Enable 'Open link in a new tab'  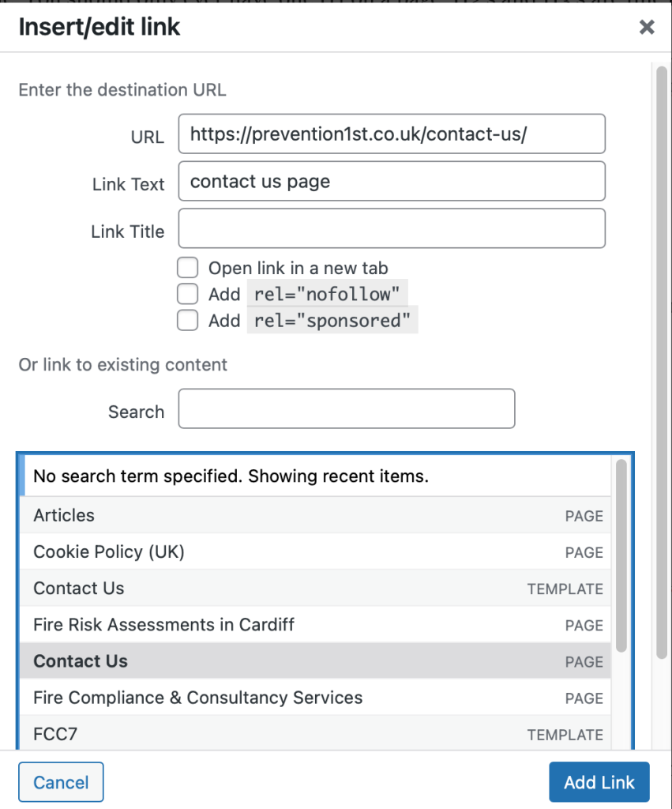[x=187, y=268]
